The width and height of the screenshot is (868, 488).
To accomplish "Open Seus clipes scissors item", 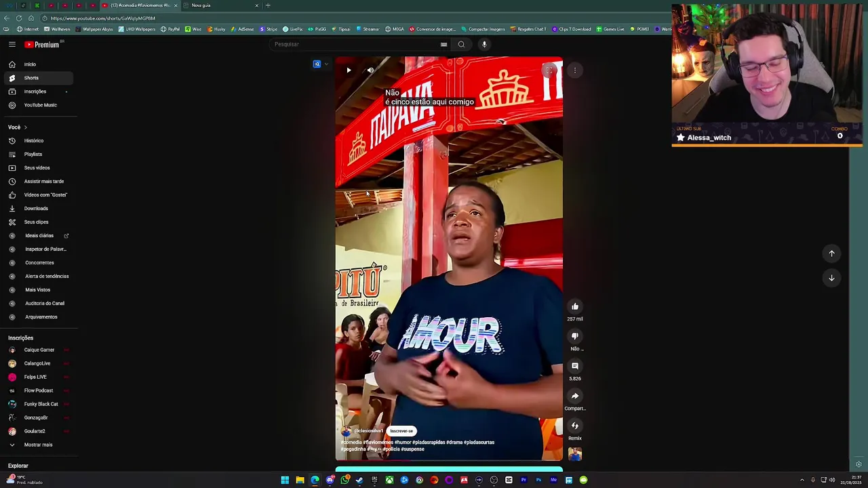I will click(37, 222).
